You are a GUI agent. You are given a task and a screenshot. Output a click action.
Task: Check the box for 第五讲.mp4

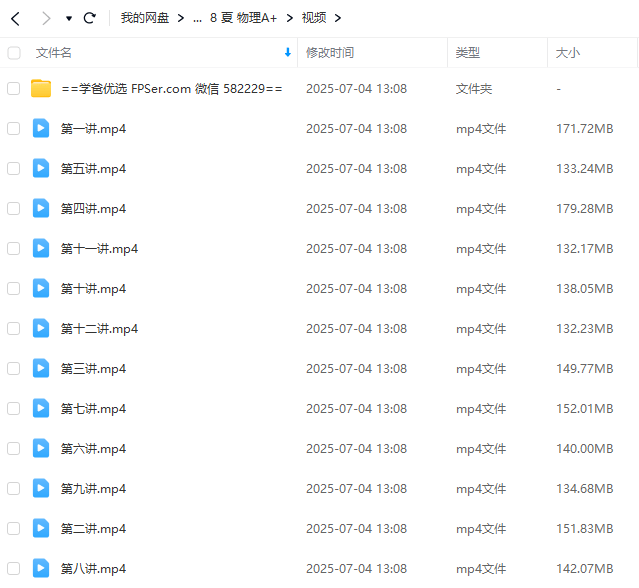click(x=13, y=168)
